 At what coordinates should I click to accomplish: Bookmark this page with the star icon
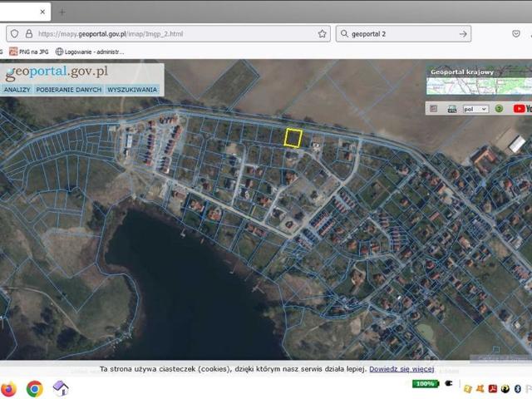(323, 34)
